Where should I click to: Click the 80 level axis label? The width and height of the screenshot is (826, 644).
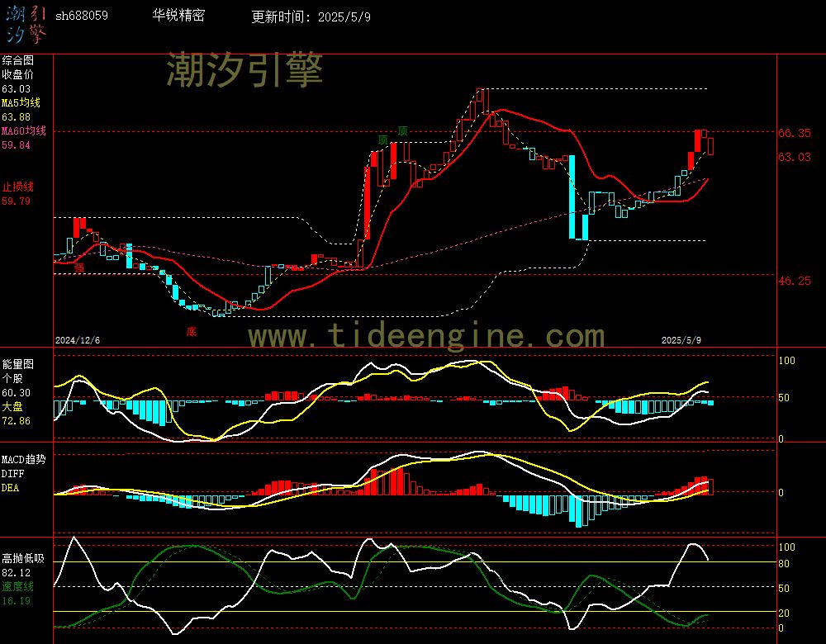coord(784,564)
